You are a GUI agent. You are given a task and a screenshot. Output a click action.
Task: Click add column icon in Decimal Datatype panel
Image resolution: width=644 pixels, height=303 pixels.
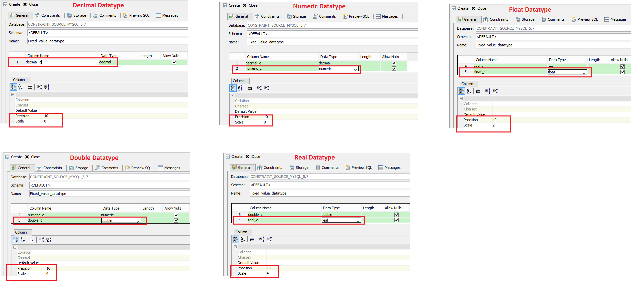point(39,87)
